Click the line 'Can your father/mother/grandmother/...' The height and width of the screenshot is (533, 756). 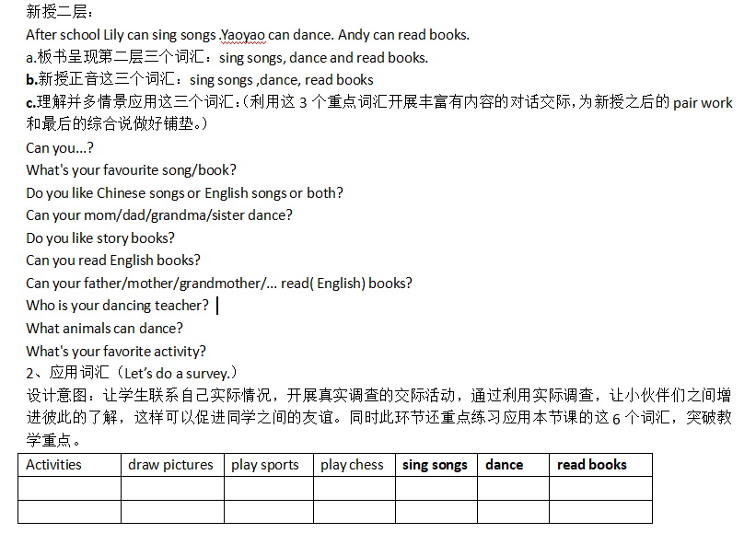(x=219, y=283)
